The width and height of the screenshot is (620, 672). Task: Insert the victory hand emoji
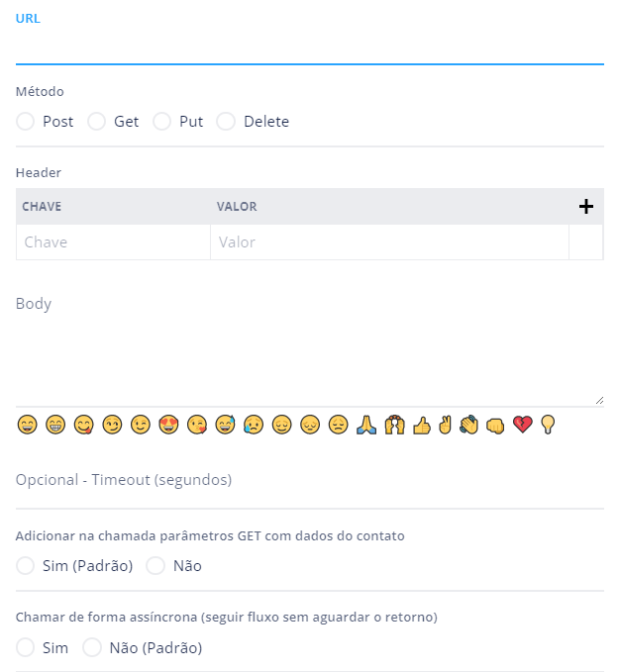pyautogui.click(x=446, y=425)
